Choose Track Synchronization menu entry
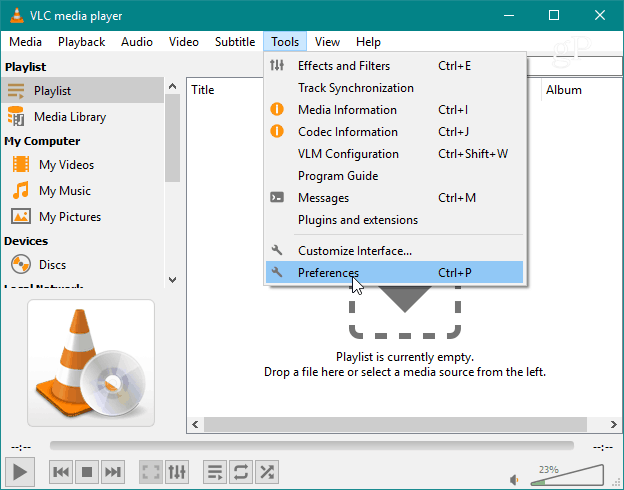 [x=394, y=88]
